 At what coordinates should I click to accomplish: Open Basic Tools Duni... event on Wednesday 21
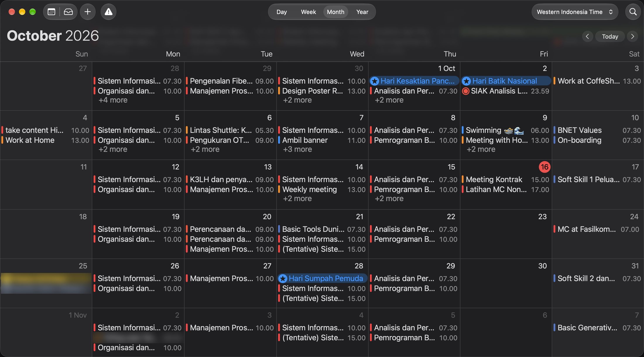pyautogui.click(x=322, y=229)
